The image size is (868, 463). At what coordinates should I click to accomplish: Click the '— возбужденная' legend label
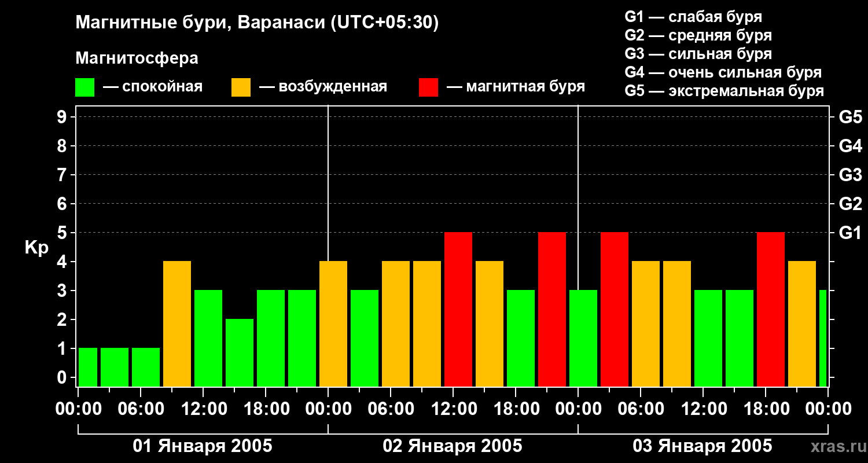click(x=323, y=87)
